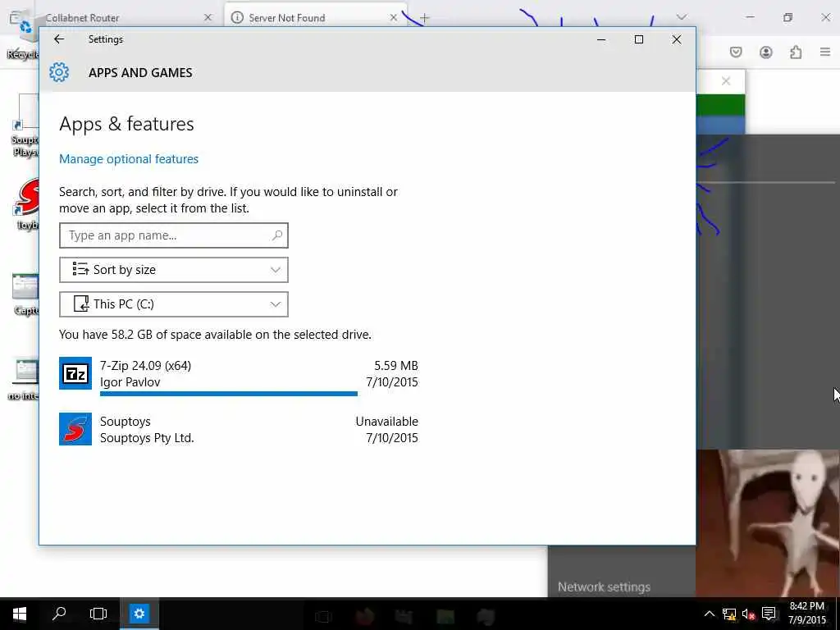The image size is (840, 630).
Task: Click the 7-Zip app icon
Action: [x=75, y=373]
